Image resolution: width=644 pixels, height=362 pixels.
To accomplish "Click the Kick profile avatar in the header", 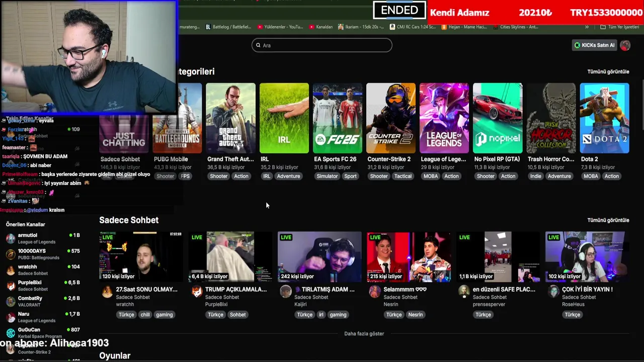I will pos(625,45).
